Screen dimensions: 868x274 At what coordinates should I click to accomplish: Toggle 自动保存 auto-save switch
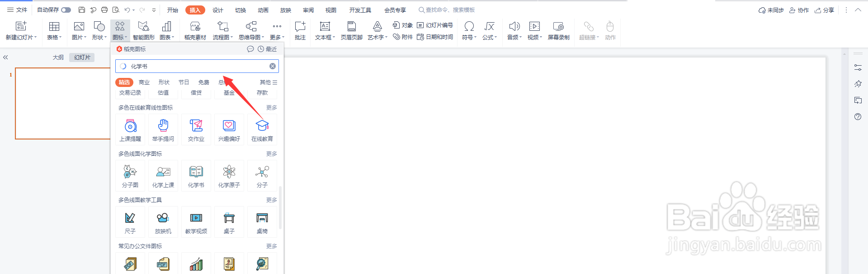tap(66, 10)
